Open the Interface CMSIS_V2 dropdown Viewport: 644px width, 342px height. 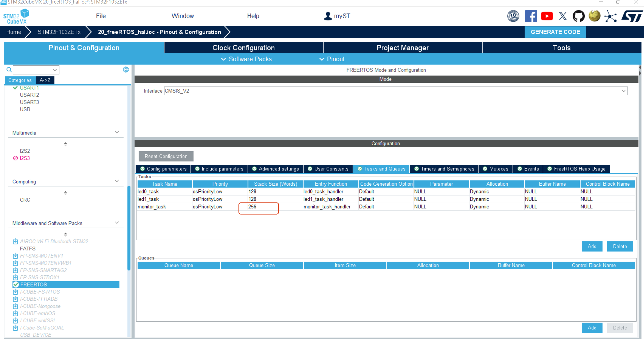pyautogui.click(x=623, y=91)
